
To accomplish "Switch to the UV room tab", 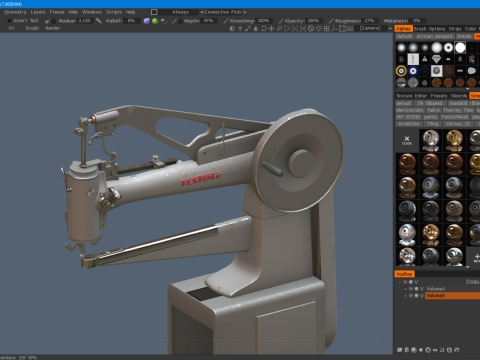I will 11,28.
